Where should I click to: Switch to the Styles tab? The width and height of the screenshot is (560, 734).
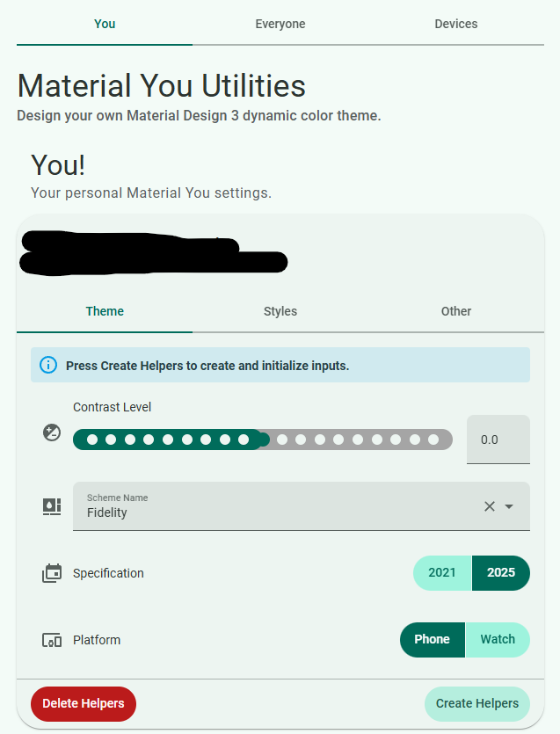280,311
